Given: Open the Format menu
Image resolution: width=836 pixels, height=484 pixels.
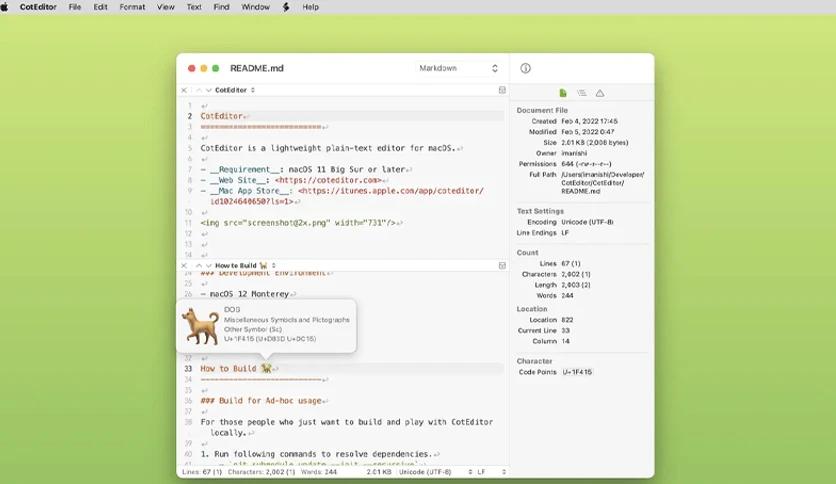Looking at the screenshot, I should tap(132, 7).
